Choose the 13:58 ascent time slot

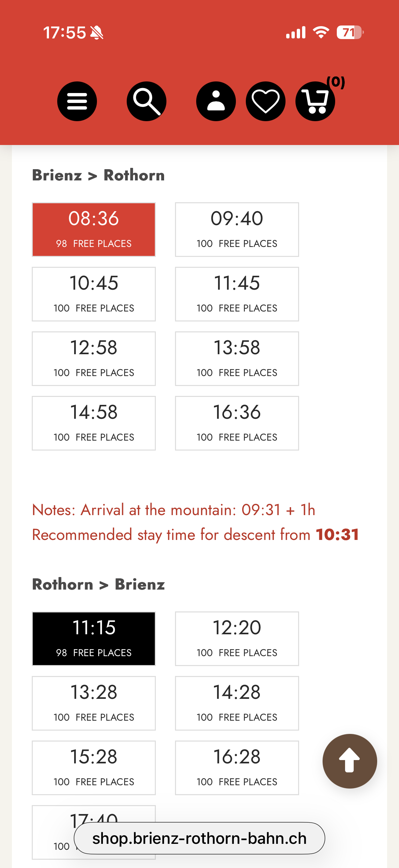pyautogui.click(x=237, y=359)
